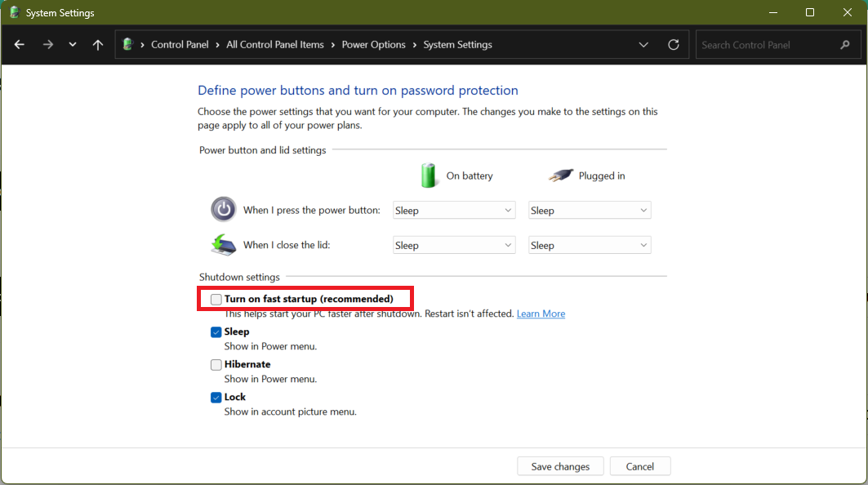Click the 'On battery' column label
Image resolution: width=868 pixels, height=485 pixels.
(470, 176)
